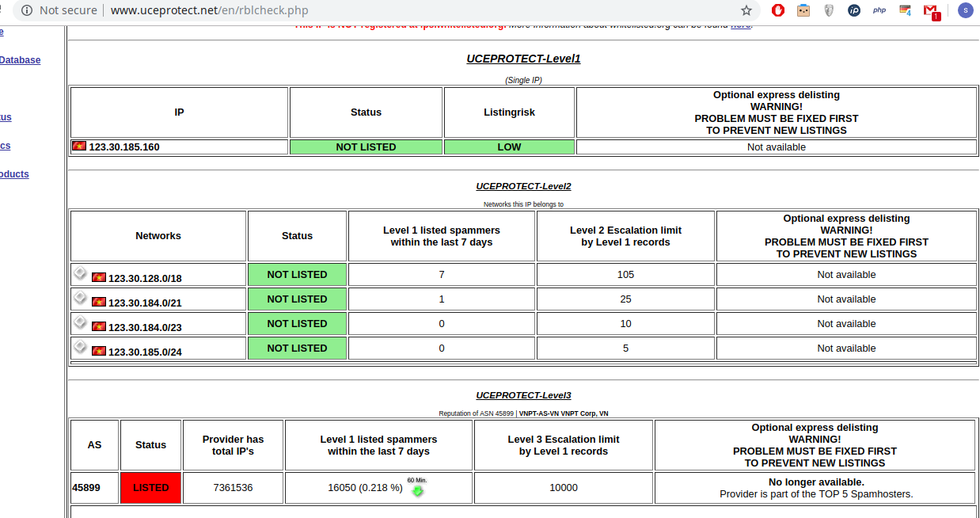Image resolution: width=980 pixels, height=518 pixels.
Task: Click the 'Reputation of ASN 45899' caption
Action: pyautogui.click(x=523, y=413)
